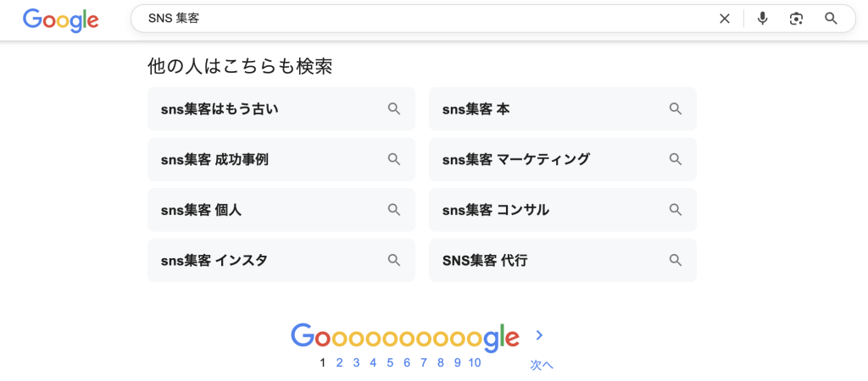Choose suggestion sns集客 インスタ

pos(281,260)
